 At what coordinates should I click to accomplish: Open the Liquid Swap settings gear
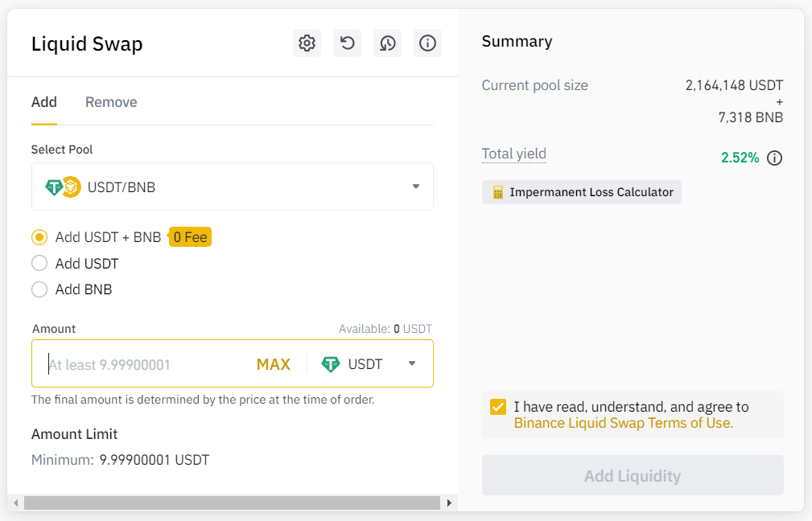tap(307, 43)
